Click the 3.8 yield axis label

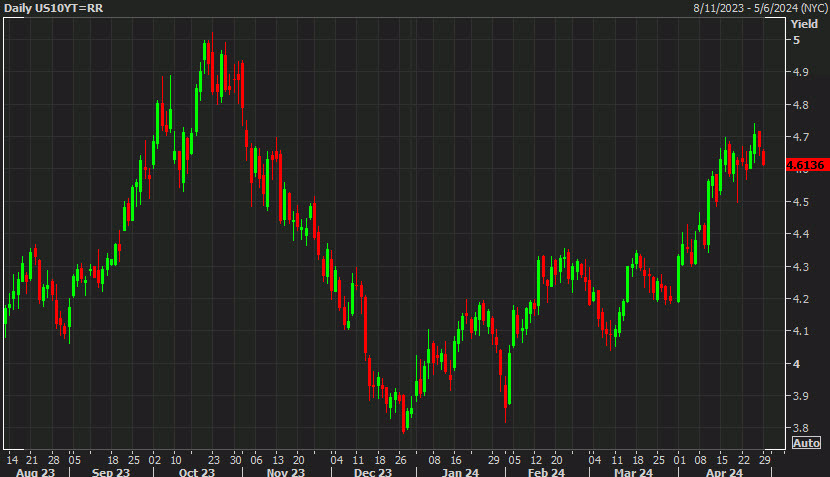click(800, 428)
